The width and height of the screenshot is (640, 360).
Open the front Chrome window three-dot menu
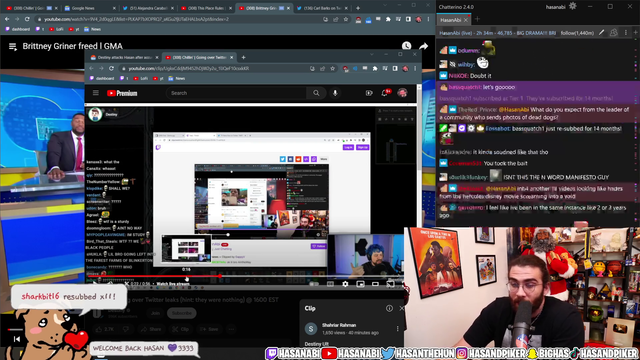(x=415, y=69)
